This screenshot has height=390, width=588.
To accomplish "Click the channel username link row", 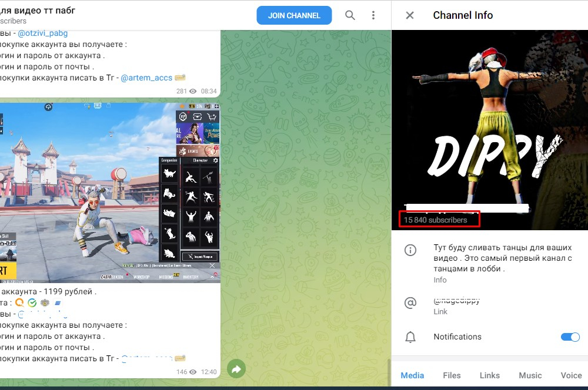I will click(490, 305).
